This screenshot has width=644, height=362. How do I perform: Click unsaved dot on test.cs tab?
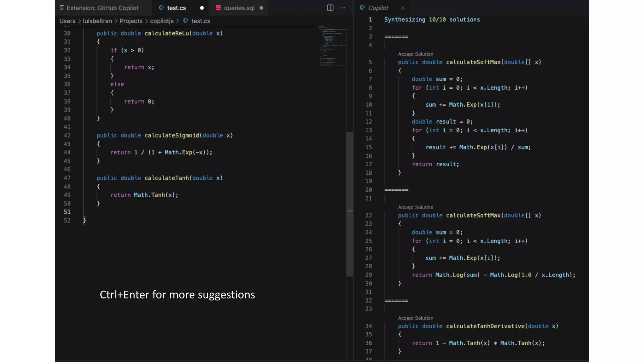coord(202,8)
